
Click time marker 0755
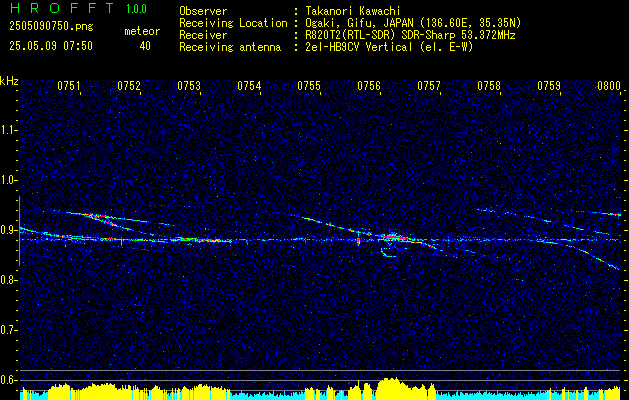click(x=309, y=86)
